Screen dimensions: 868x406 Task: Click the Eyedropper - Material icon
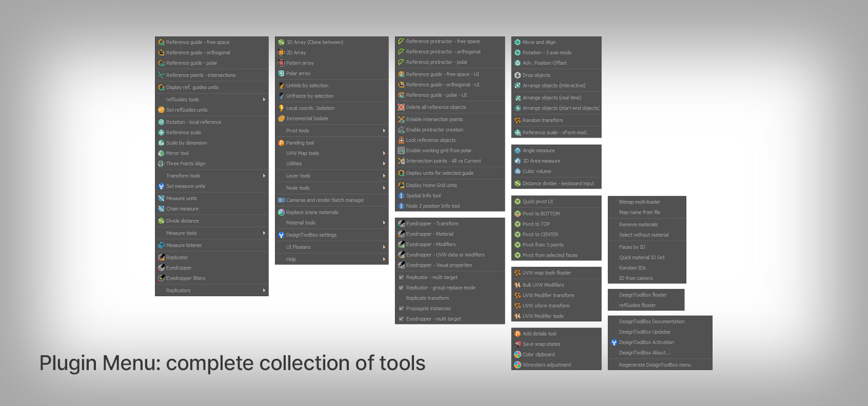pyautogui.click(x=401, y=234)
